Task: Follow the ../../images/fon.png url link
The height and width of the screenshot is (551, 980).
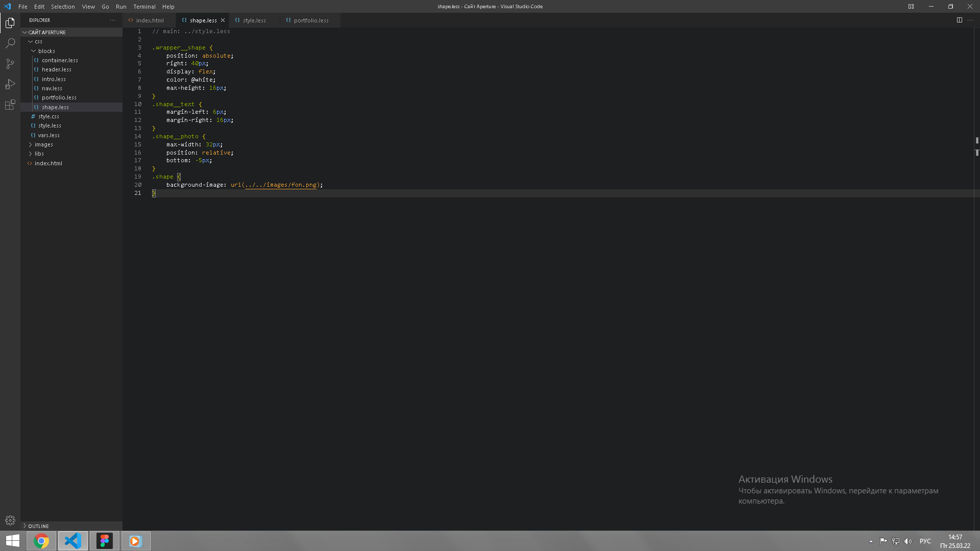Action: click(281, 185)
